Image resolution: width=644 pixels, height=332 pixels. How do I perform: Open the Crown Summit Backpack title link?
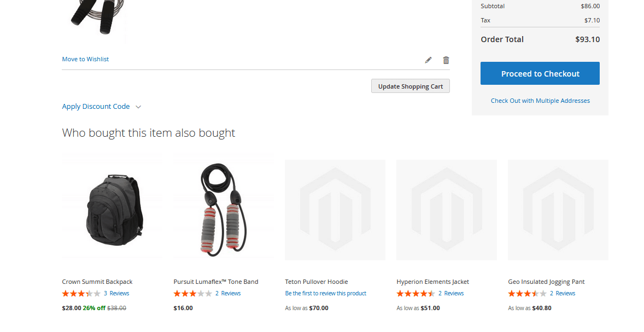[97, 282]
